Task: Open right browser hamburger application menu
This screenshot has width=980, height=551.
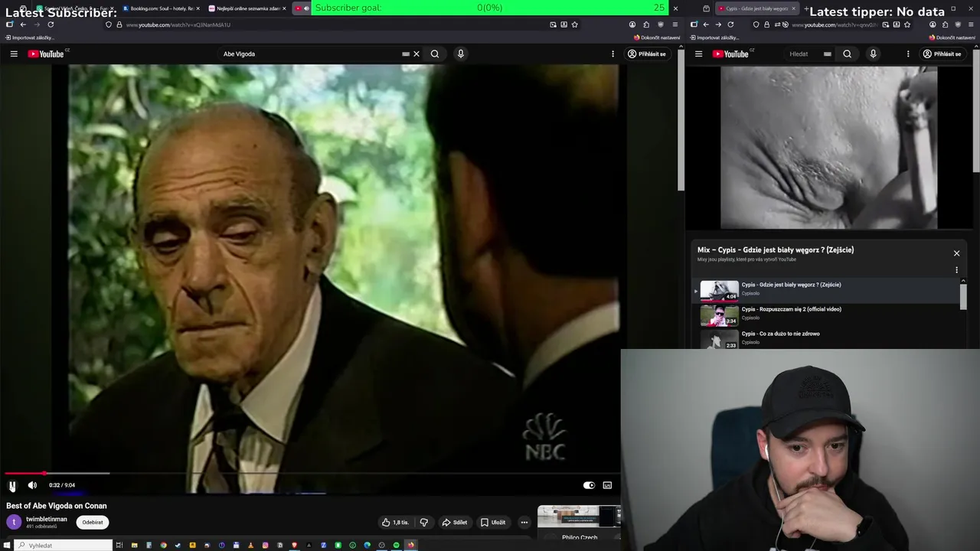Action: pos(972,24)
